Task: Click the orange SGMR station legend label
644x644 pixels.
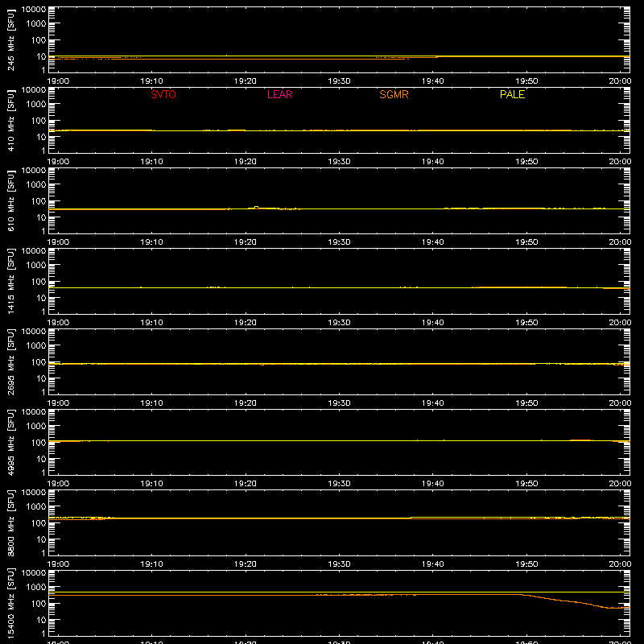Action: pyautogui.click(x=394, y=94)
